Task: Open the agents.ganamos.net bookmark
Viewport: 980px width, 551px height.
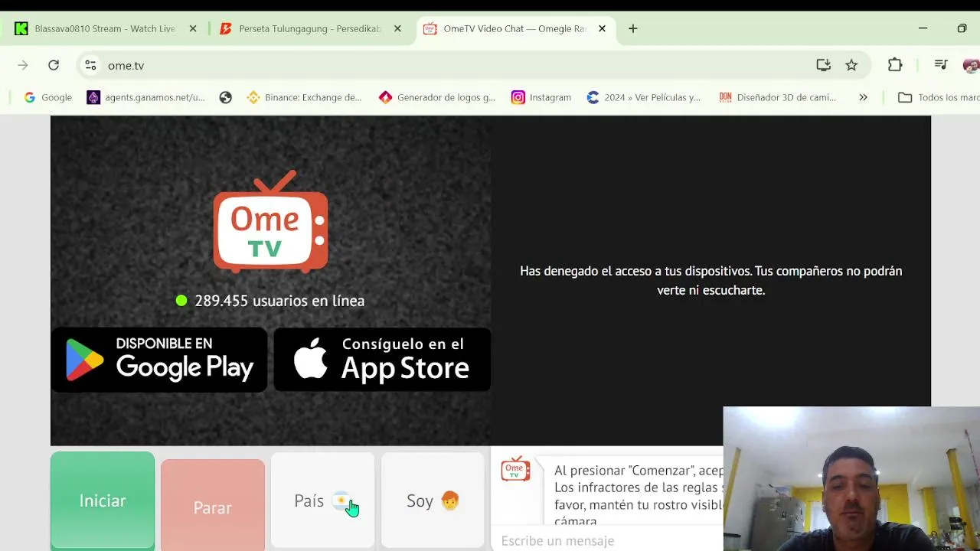Action: pos(145,97)
